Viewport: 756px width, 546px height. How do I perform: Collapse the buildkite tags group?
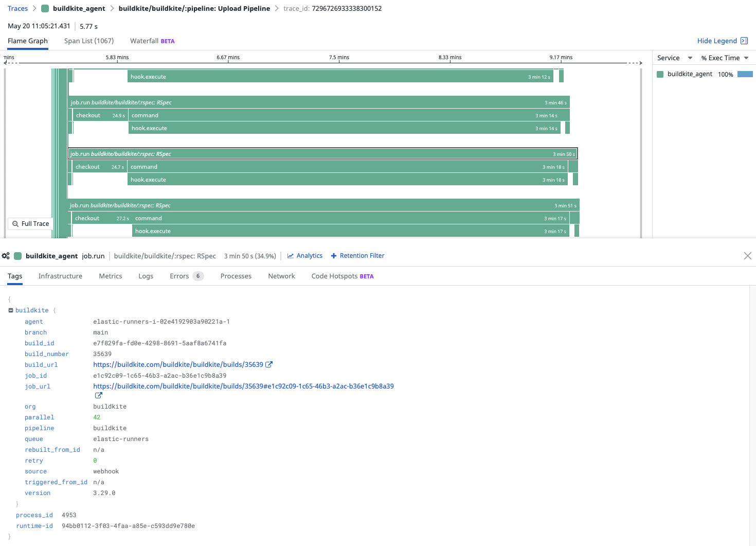coord(10,310)
